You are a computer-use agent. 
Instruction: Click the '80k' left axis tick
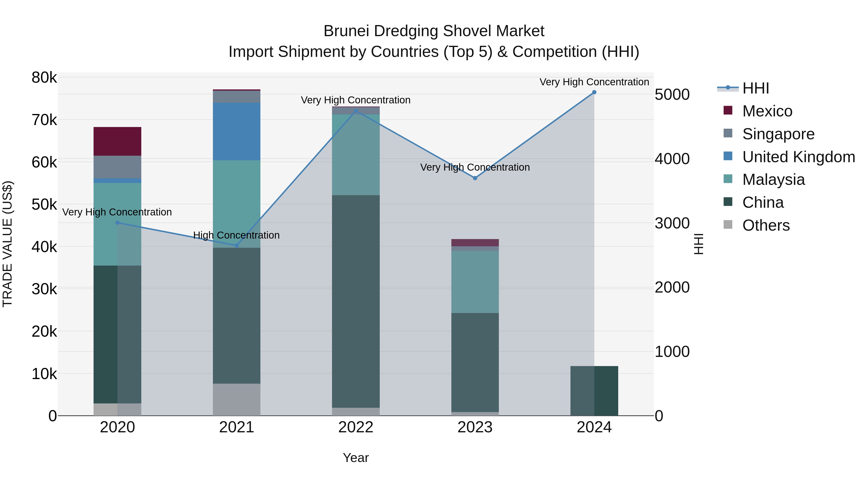44,77
